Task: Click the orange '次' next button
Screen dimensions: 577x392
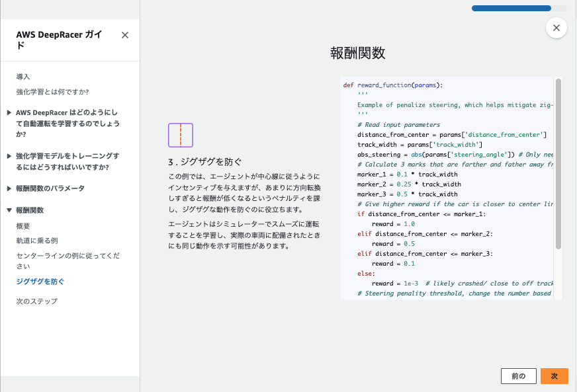Action: (555, 376)
